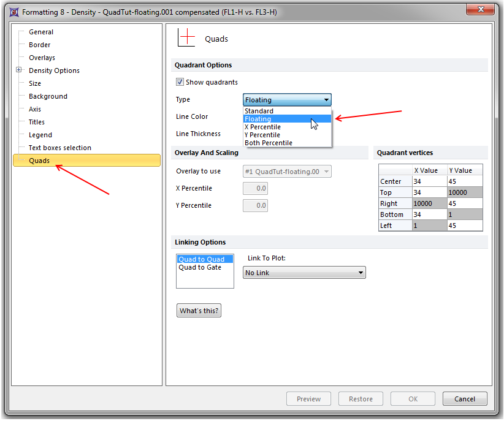Click the application icon in title bar
The height and width of the screenshot is (421, 504).
point(13,11)
